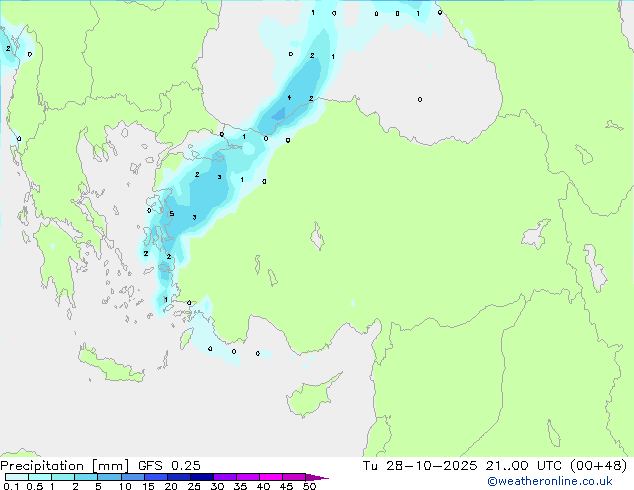
Task: Click the '5' precipitation value on the map
Action: (171, 213)
